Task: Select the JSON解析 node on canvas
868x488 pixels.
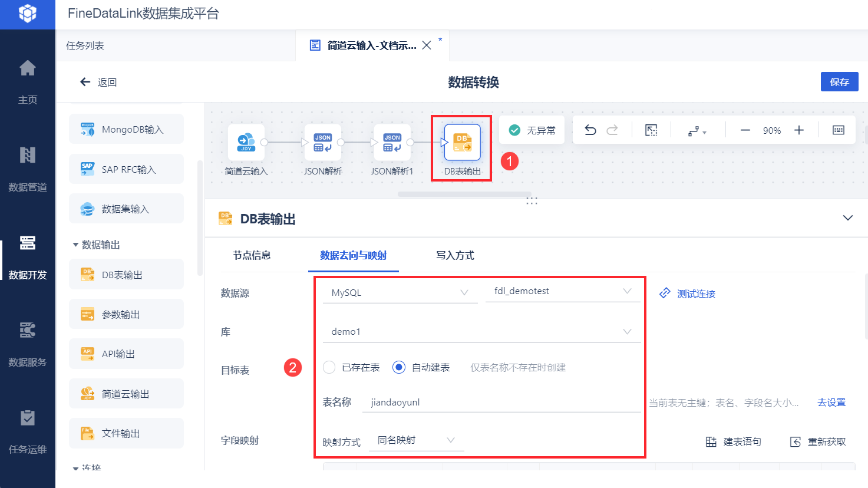Action: (323, 143)
